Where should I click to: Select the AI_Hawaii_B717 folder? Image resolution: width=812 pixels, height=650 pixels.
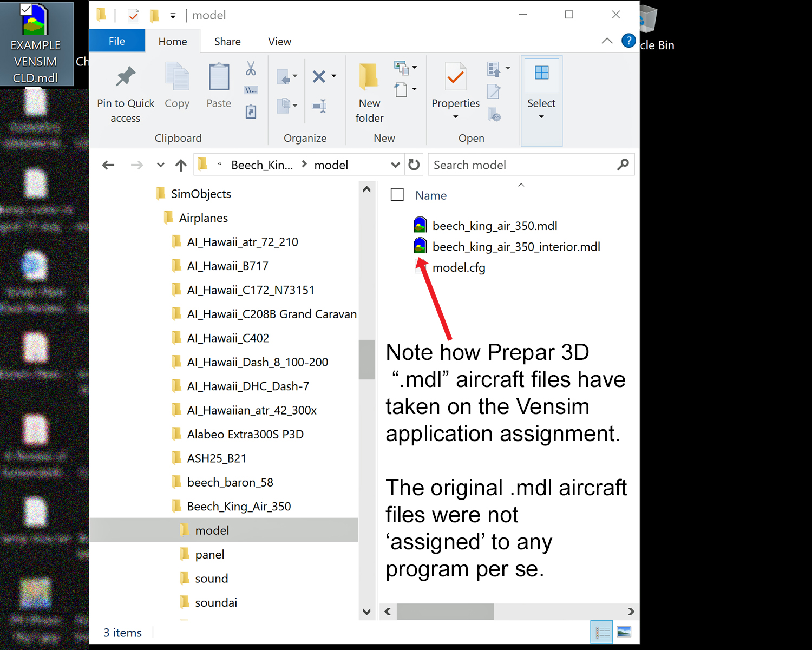point(220,266)
